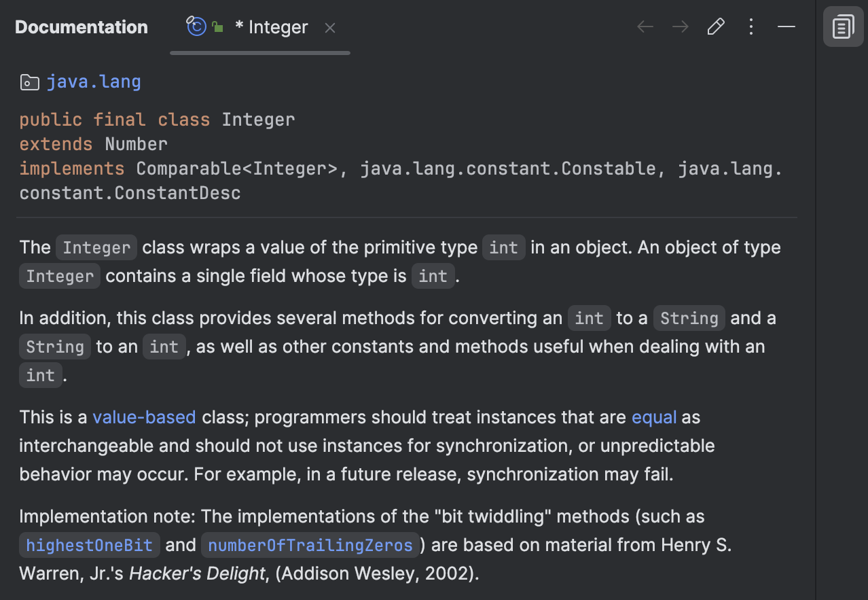The width and height of the screenshot is (868, 600).
Task: Click the package icon beside java.lang
Action: pyautogui.click(x=29, y=82)
